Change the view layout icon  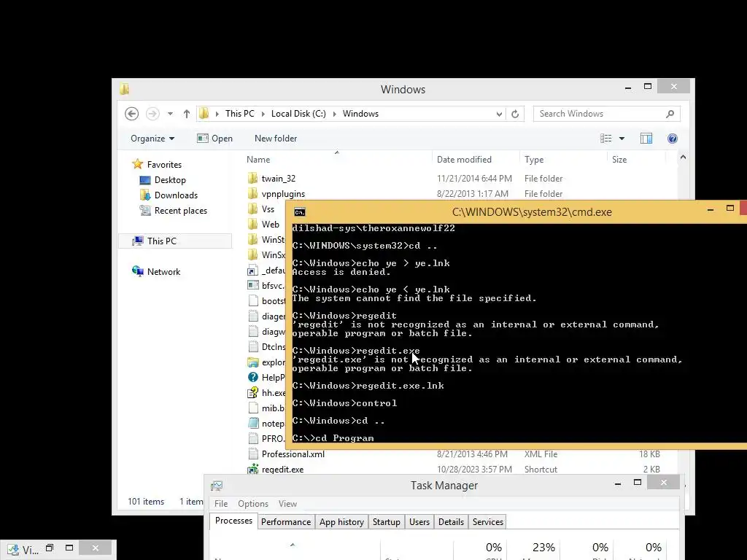point(606,139)
